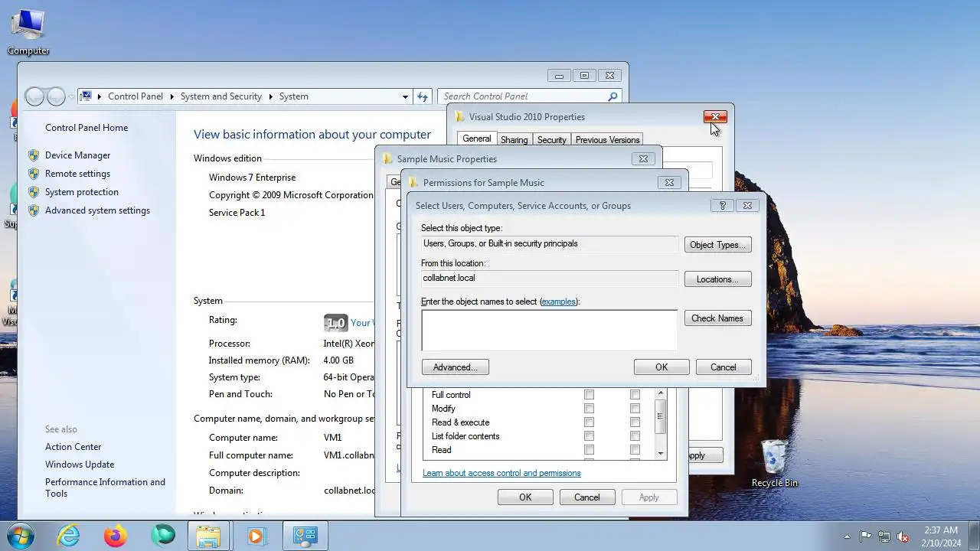Expand arrow after System and Security breadcrumb
Image resolution: width=980 pixels, height=551 pixels.
coord(270,96)
